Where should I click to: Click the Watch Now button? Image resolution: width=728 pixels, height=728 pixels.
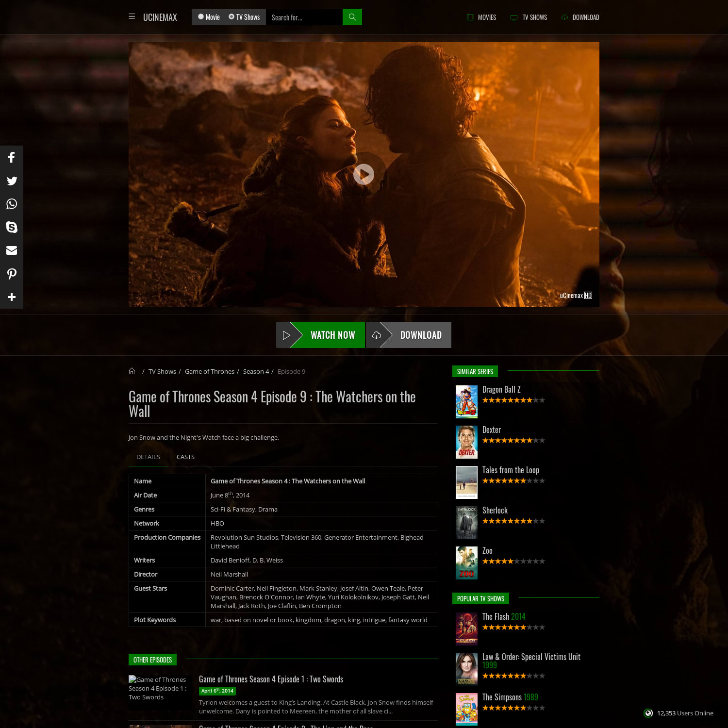320,335
